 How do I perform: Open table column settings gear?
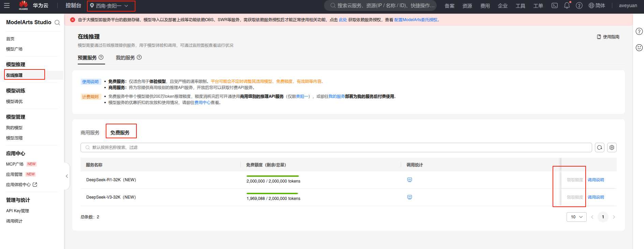(612, 147)
